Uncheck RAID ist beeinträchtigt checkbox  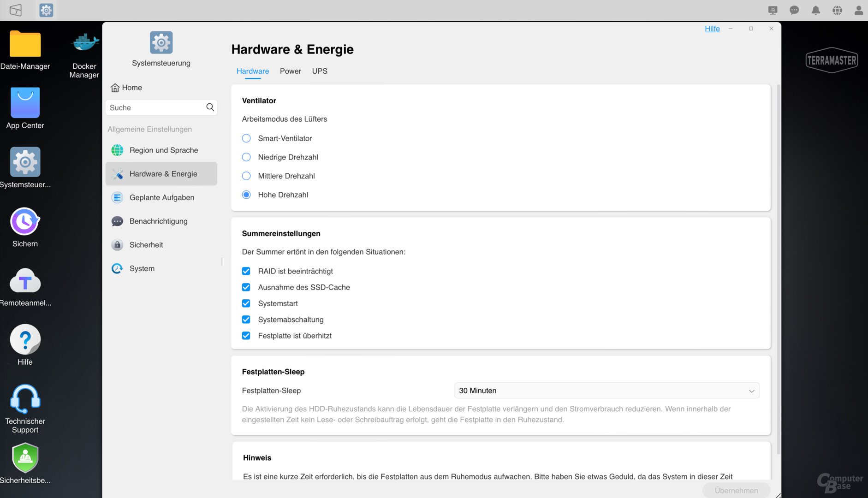(246, 271)
